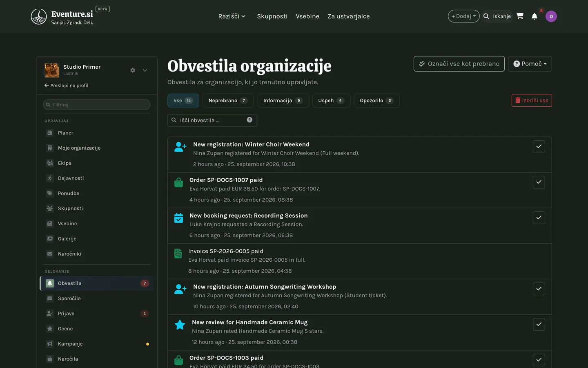Click the Kampanje megaphone icon

tap(50, 344)
